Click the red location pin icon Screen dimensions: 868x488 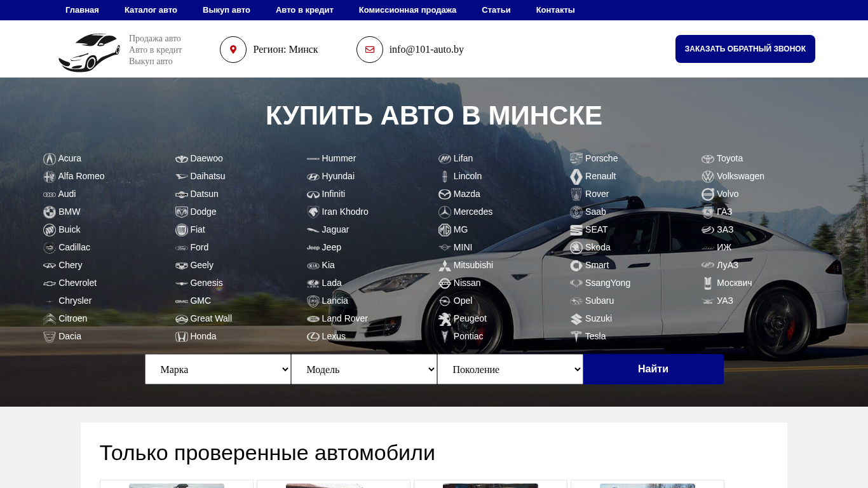[x=233, y=50]
